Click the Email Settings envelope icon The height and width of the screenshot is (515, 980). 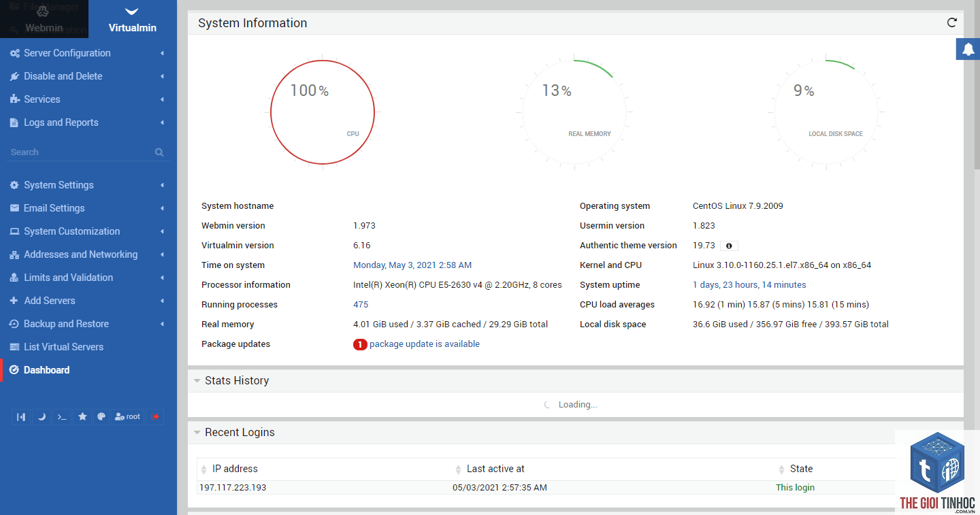tap(14, 208)
